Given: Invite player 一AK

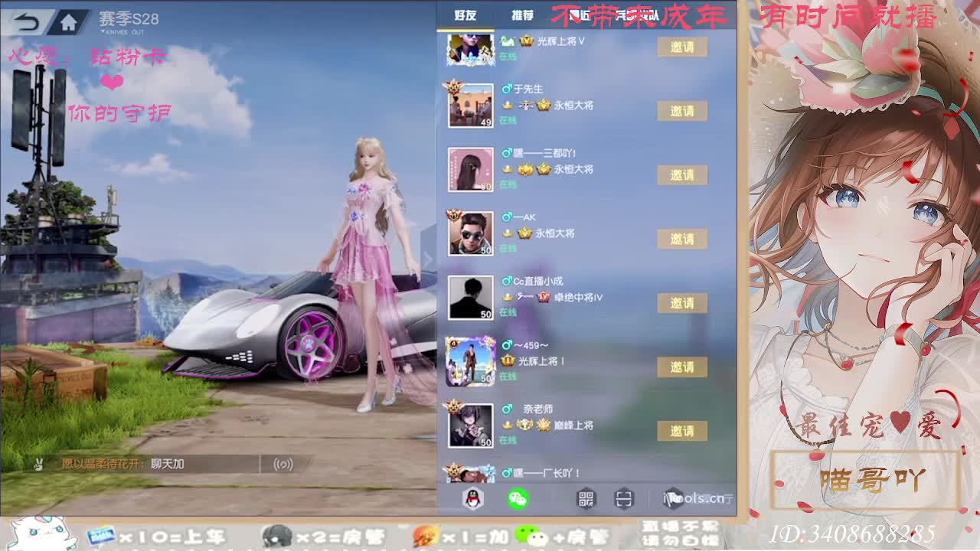Looking at the screenshot, I should [682, 240].
